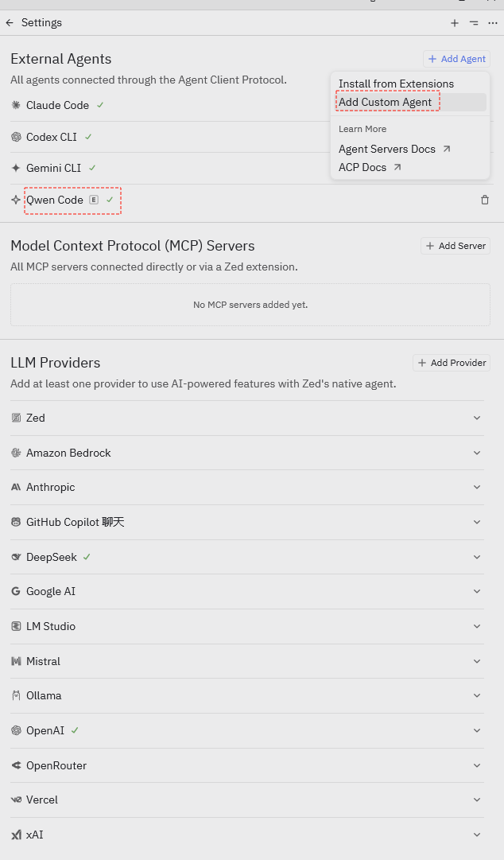Click the OpenRouter provider logo
Screen dimensions: 504x860
pos(16,765)
